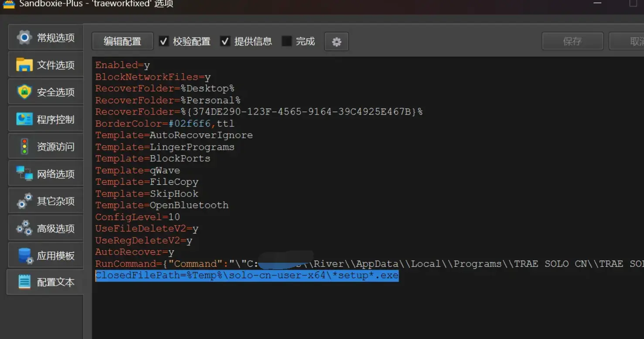Viewport: 644px width, 339px height.
Task: Switch to the 程序控制 tab label
Action: pos(56,119)
